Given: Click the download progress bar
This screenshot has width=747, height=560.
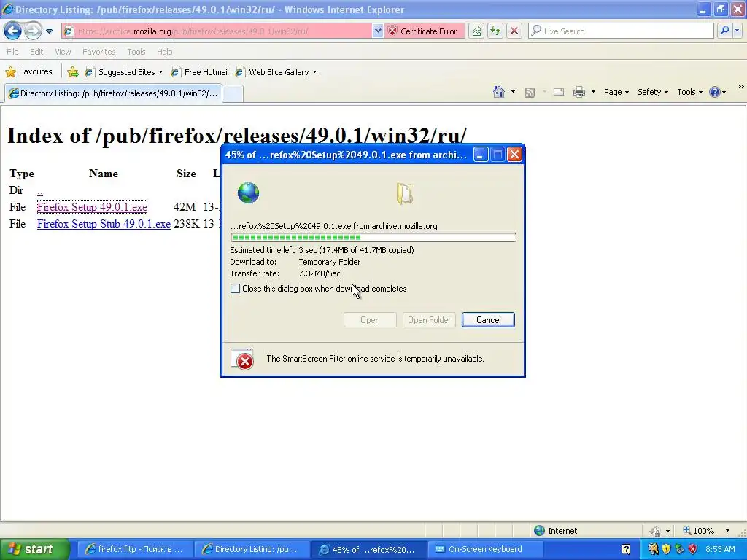Looking at the screenshot, I should coord(373,237).
